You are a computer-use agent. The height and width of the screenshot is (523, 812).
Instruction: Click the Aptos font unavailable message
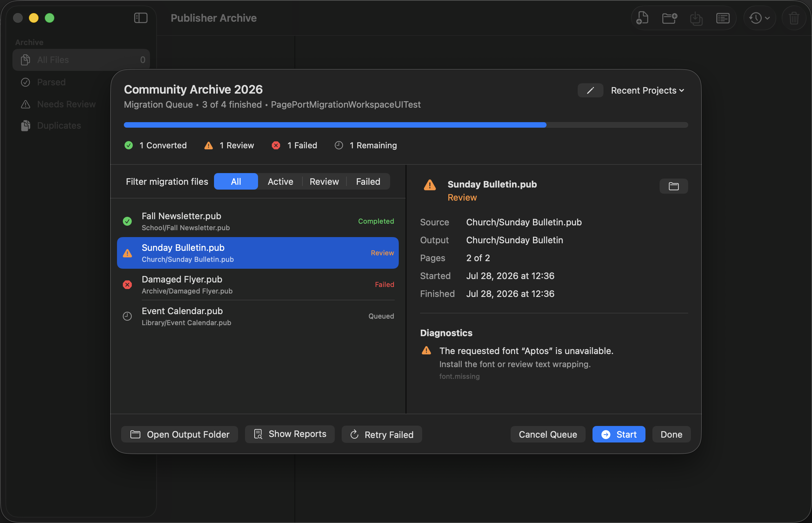pyautogui.click(x=526, y=351)
